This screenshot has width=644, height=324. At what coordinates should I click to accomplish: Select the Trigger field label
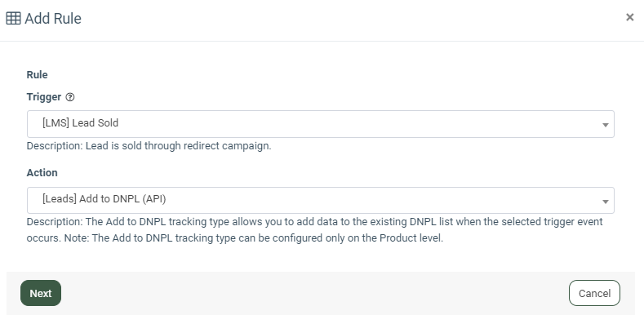click(44, 97)
